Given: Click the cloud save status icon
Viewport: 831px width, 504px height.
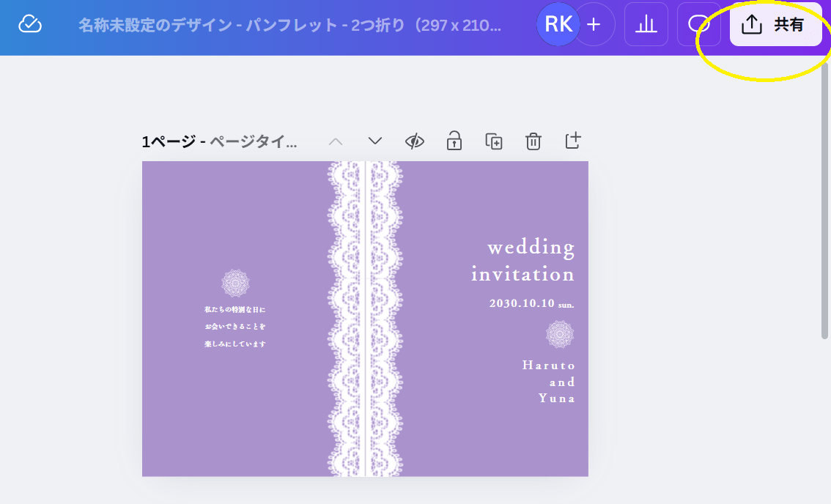Looking at the screenshot, I should 29,24.
